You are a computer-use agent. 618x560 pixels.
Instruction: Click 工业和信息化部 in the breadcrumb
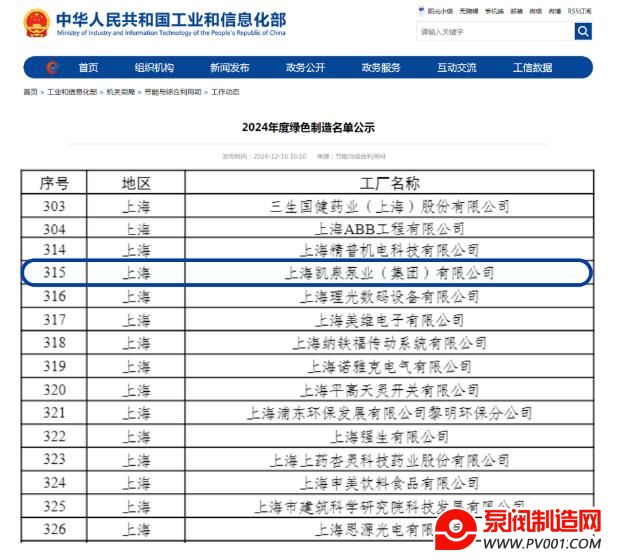click(72, 92)
